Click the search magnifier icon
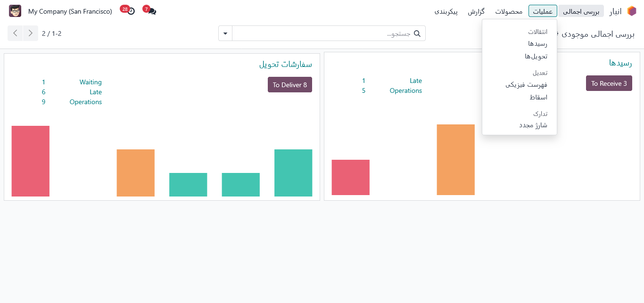Screen dimensions: 644x303 point(417,33)
